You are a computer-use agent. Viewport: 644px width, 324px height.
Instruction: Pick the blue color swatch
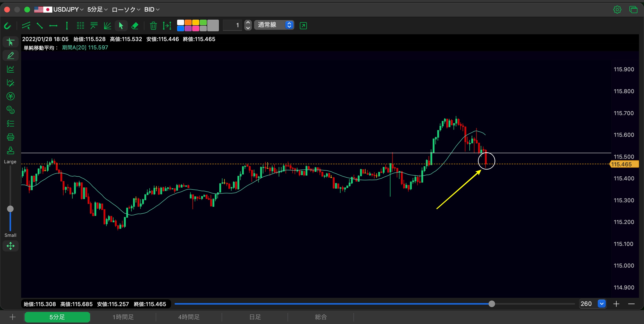coord(181,28)
